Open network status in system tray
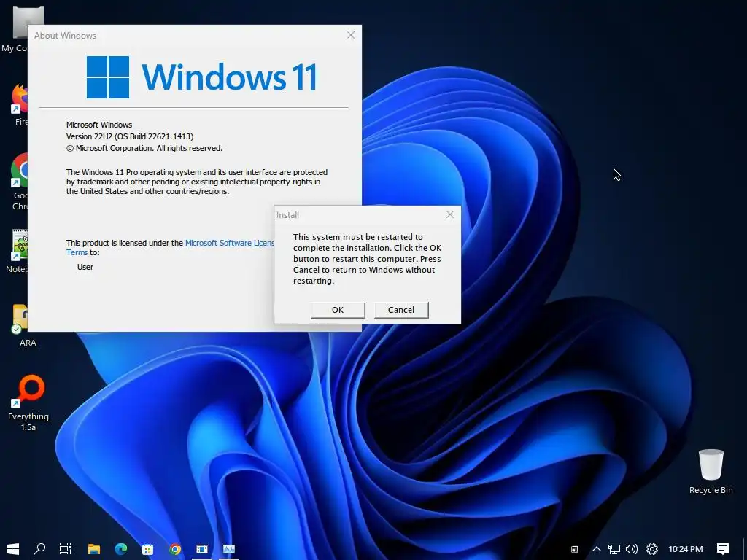Image resolution: width=747 pixels, height=560 pixels. pos(614,549)
